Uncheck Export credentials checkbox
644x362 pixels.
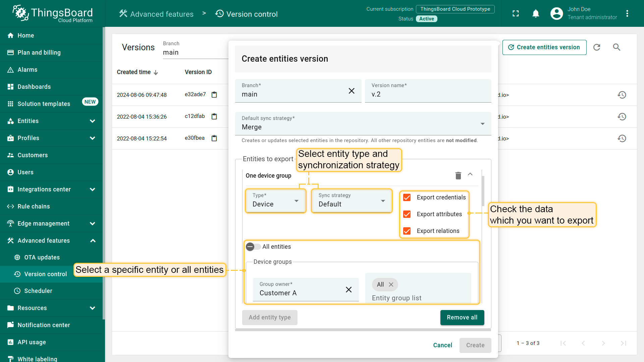click(407, 197)
